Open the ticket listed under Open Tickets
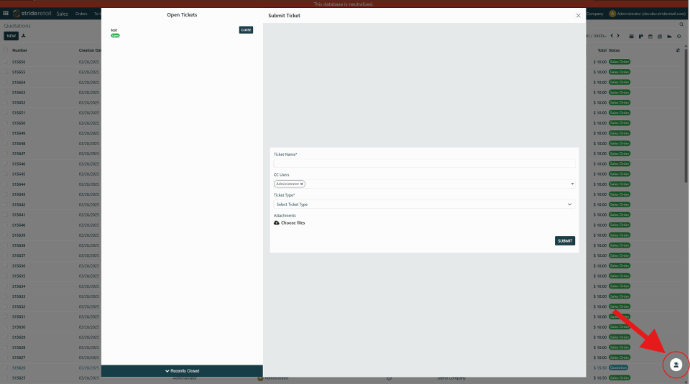 (114, 30)
